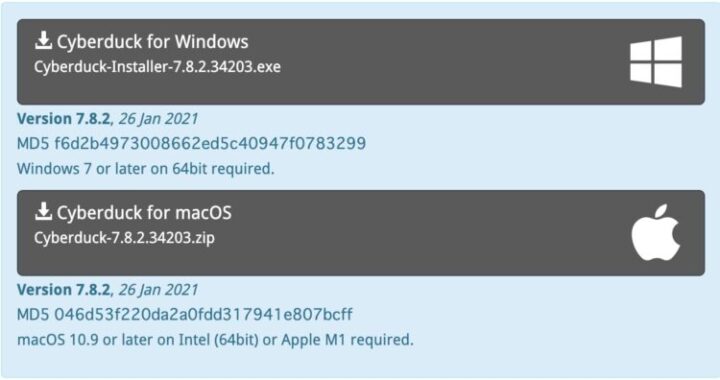Click the macOS 10.9 or later requirement text
Viewport: 720px width, 380px height.
(x=215, y=340)
